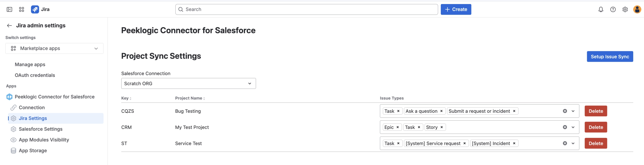Image resolution: width=644 pixels, height=165 pixels.
Task: Expand issue types dropdown for Bug Testing
Action: click(x=573, y=111)
